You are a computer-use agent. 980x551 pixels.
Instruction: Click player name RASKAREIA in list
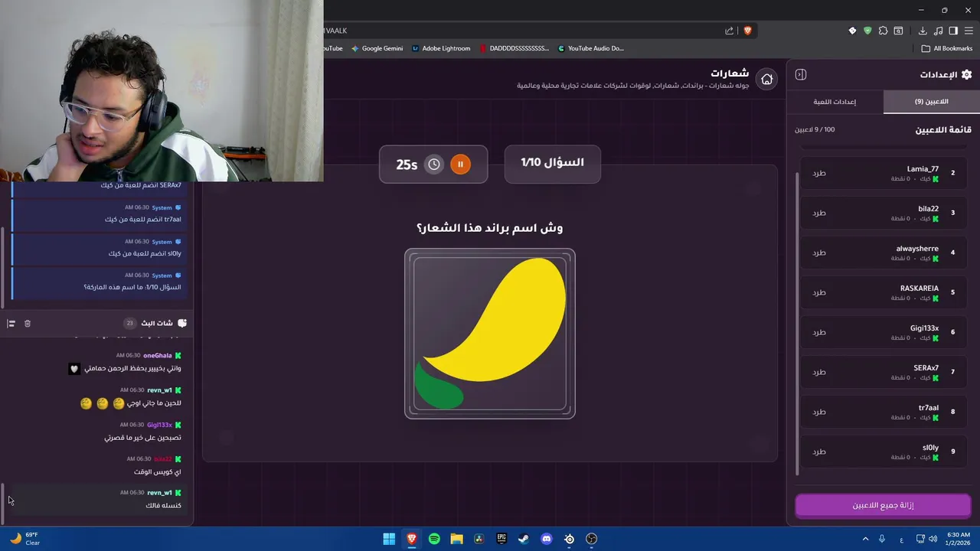coord(920,289)
